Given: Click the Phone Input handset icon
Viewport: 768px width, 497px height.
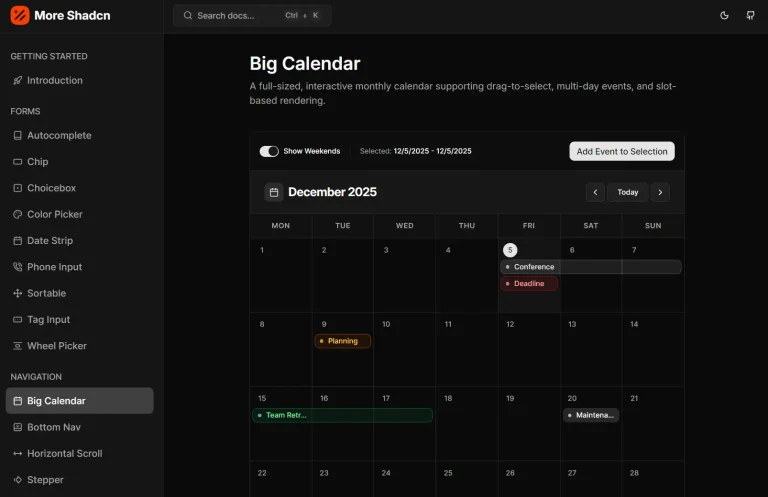Looking at the screenshot, I should pos(18,267).
